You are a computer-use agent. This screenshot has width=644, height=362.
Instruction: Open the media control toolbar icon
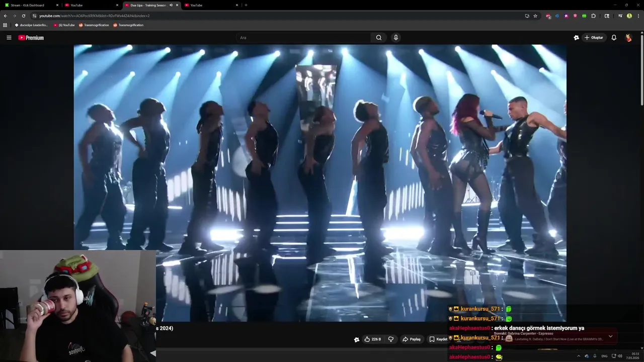pyautogui.click(x=621, y=16)
